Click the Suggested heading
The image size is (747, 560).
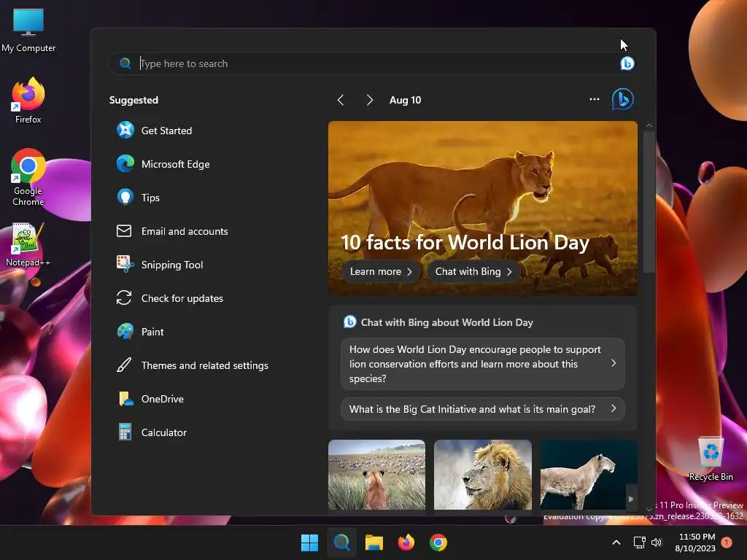click(x=133, y=100)
